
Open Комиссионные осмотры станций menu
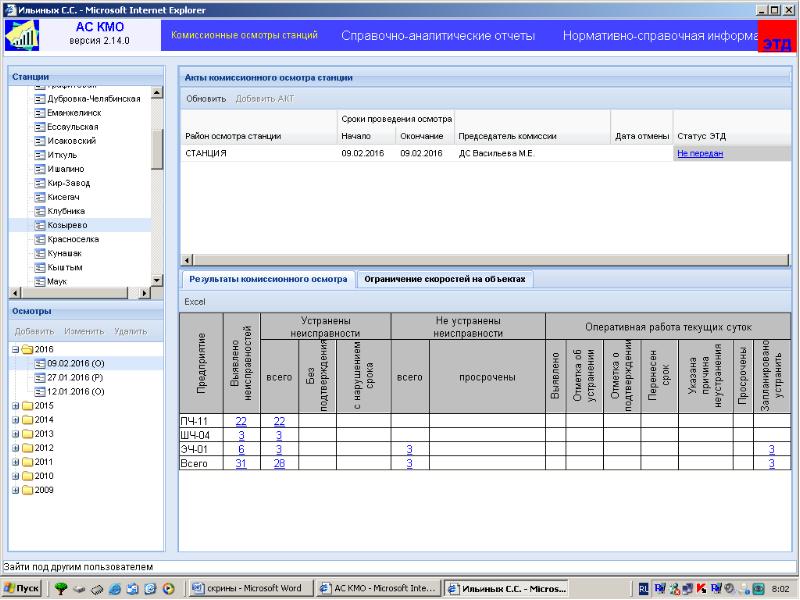244,35
